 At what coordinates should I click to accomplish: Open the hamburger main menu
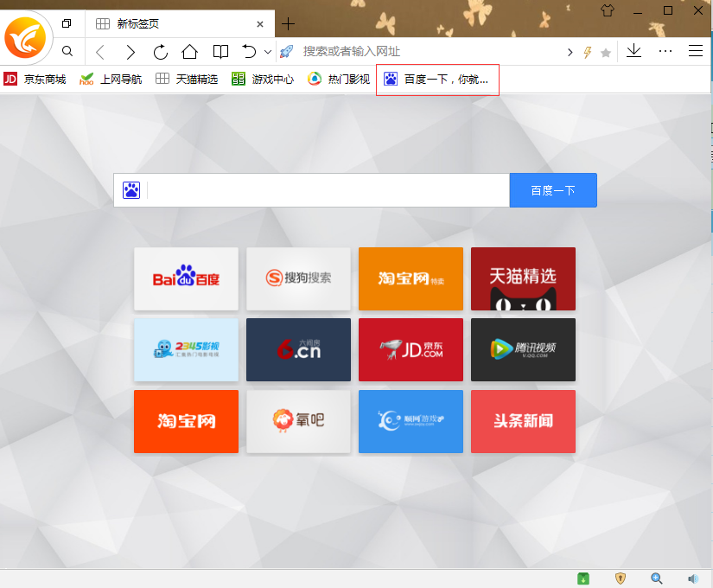click(x=696, y=51)
